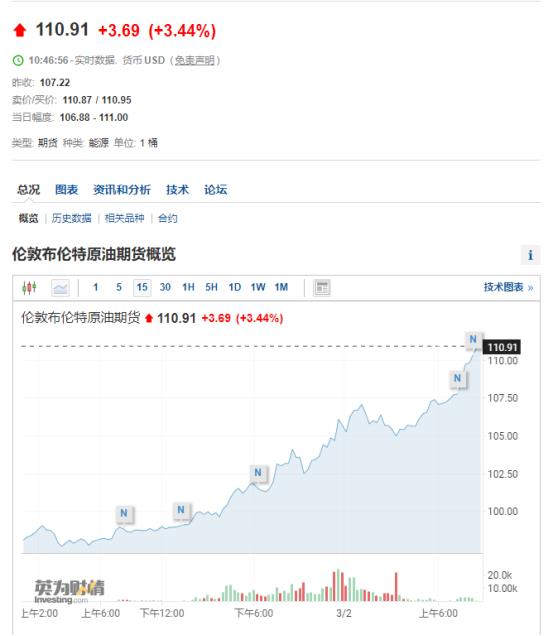Click the bid/ask value 110.87 / 110.95
Image resolution: width=554 pixels, height=636 pixels.
coord(97,100)
